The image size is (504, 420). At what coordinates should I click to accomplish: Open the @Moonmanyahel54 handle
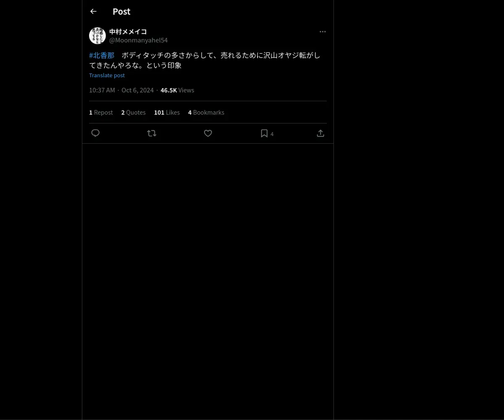139,40
